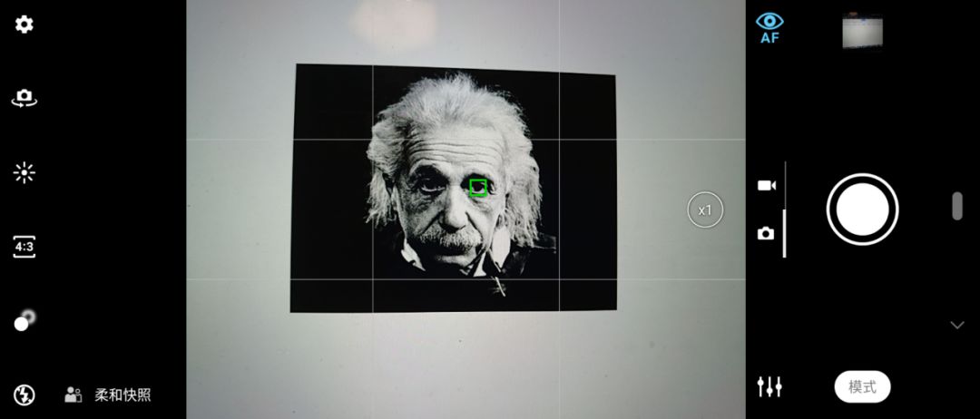Toggle Eye AF mode
This screenshot has height=419, width=980.
pos(769,28)
